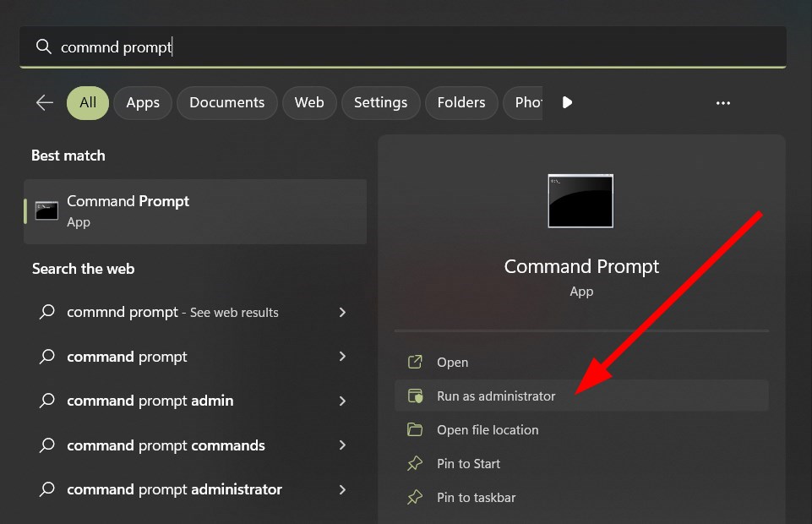812x524 pixels.
Task: Click the 'Command Prompt' title in the details pane
Action: coord(581,267)
